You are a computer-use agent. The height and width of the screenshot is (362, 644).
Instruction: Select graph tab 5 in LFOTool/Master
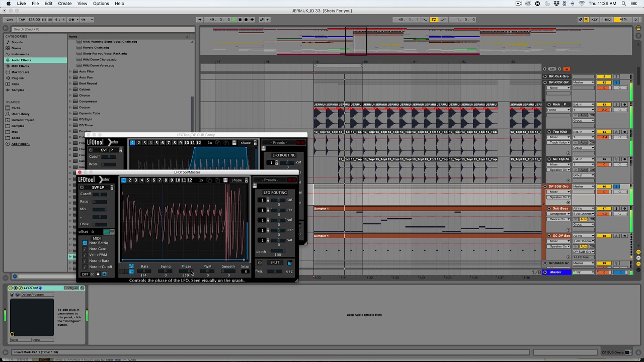(x=147, y=180)
